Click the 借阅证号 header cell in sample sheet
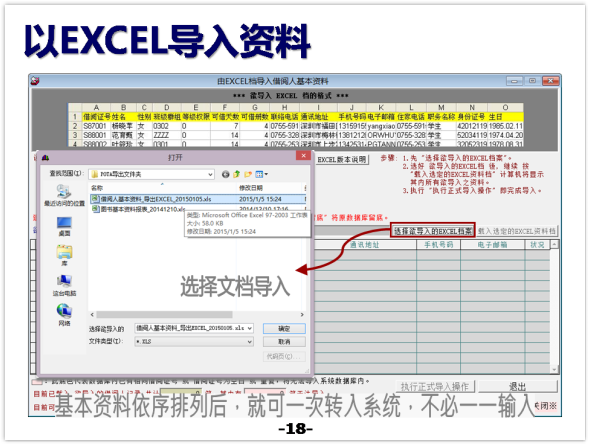The width and height of the screenshot is (590, 445). point(96,117)
